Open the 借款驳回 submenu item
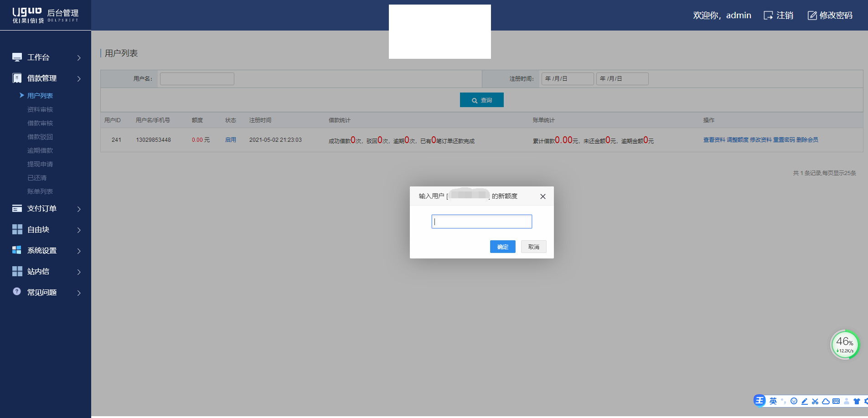This screenshot has width=868, height=418. (40, 137)
